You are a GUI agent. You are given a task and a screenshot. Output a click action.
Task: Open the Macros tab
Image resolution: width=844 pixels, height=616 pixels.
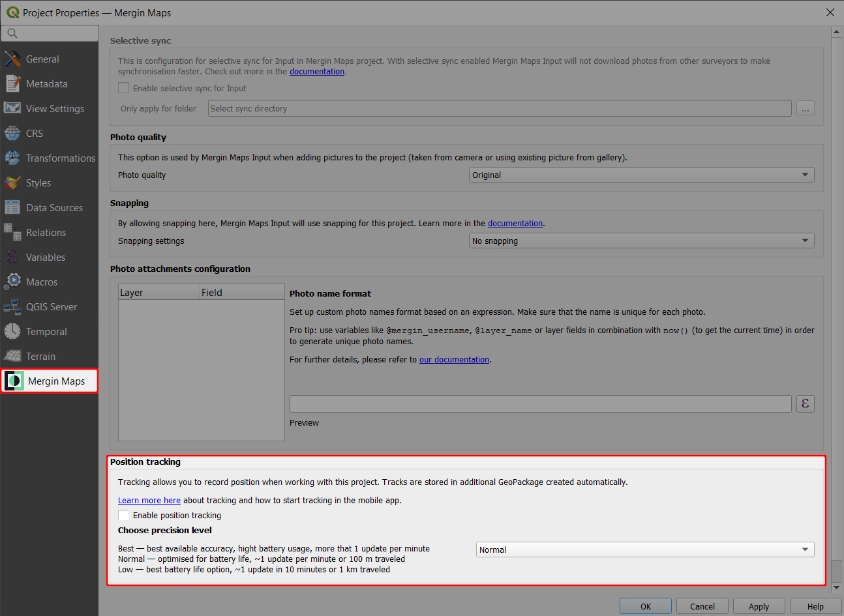42,282
